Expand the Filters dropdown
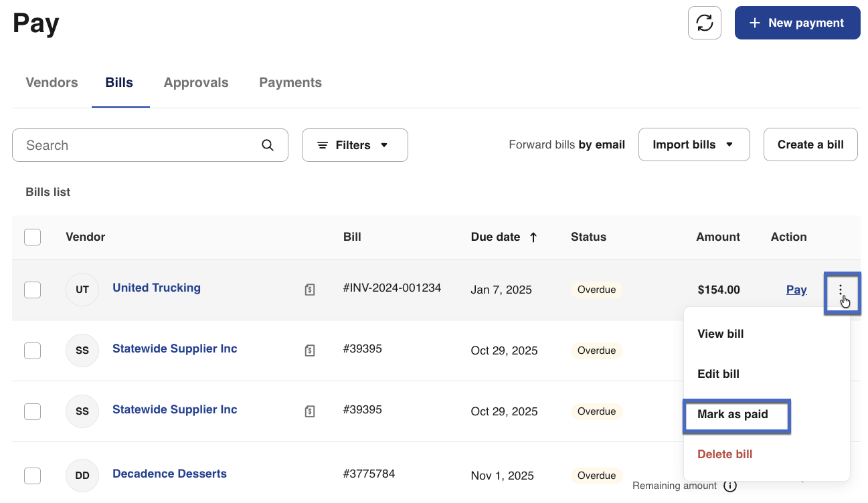Screen dimensions: 868x503 pos(354,145)
